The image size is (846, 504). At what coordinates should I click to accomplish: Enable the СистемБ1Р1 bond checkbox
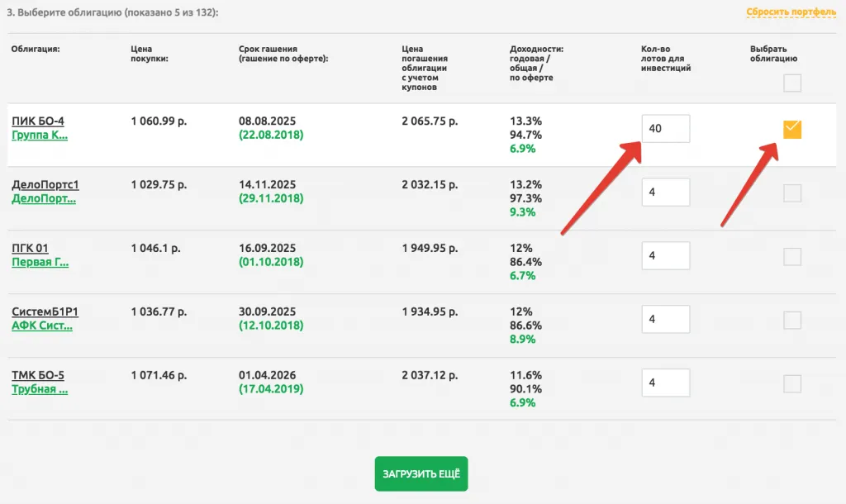pos(792,320)
